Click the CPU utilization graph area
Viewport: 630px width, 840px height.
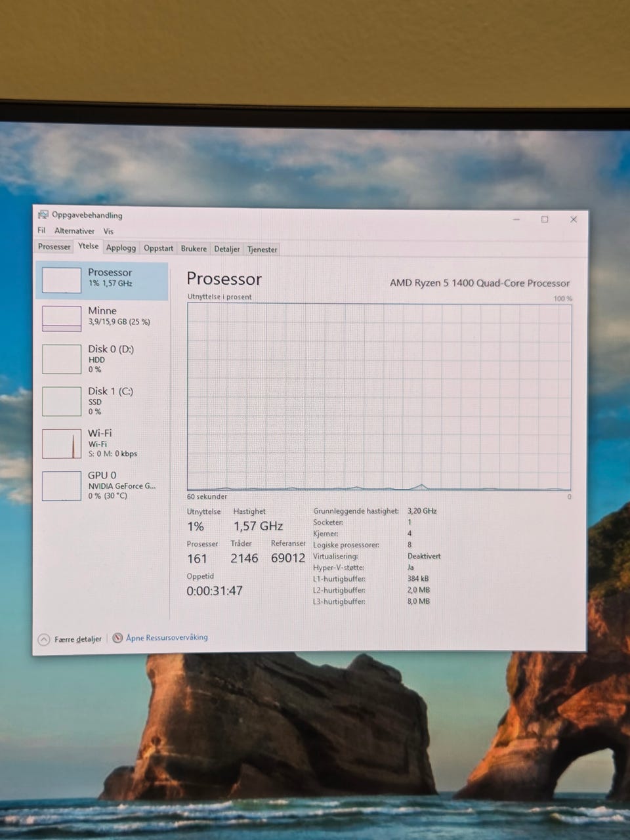pyautogui.click(x=379, y=396)
